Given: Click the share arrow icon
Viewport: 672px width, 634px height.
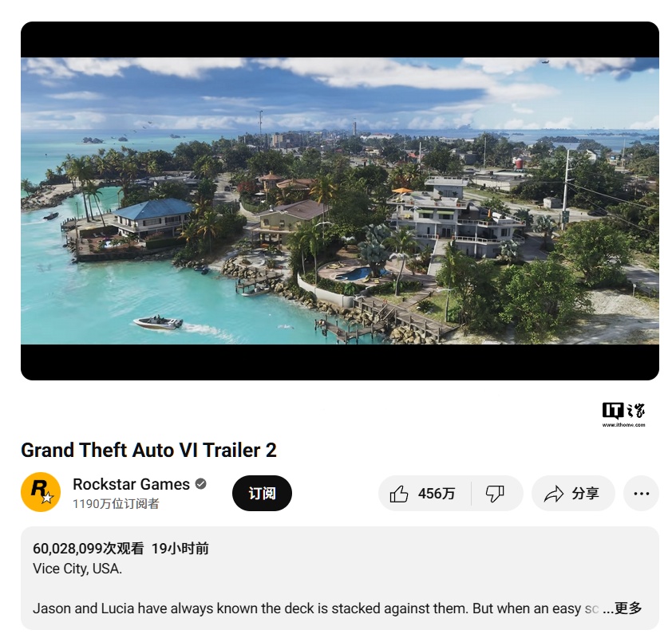Looking at the screenshot, I should pos(554,494).
